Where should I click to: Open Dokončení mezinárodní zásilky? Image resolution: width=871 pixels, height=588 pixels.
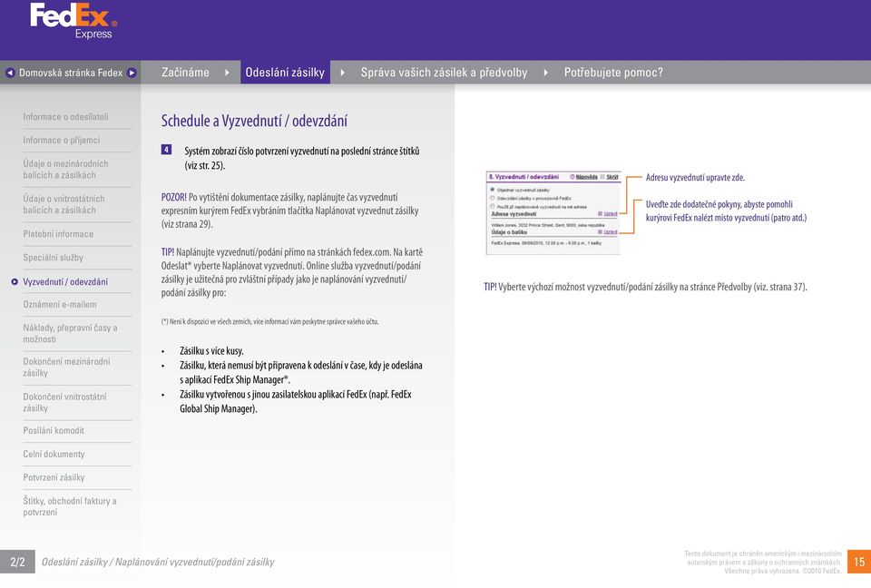tap(66, 367)
